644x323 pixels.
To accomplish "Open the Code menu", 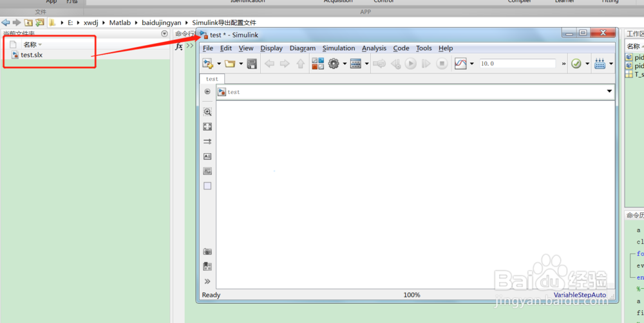I will (401, 48).
